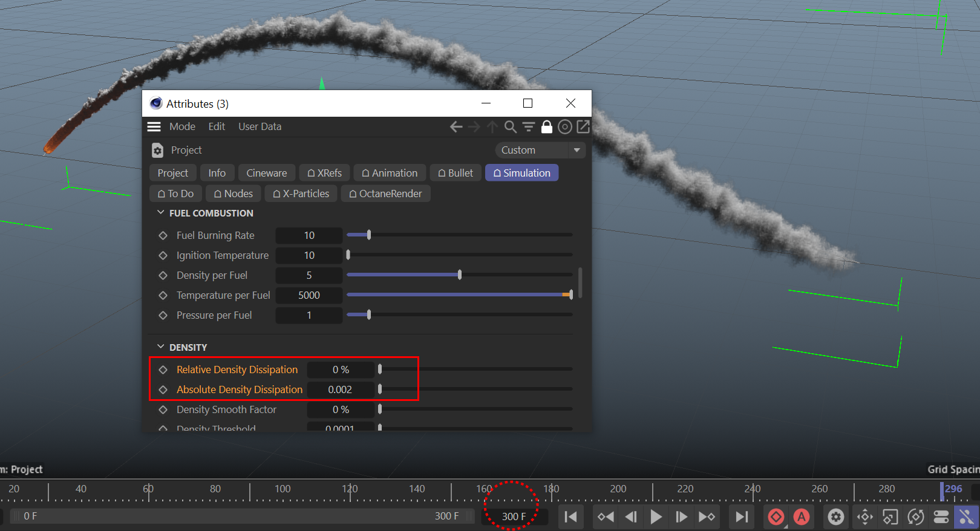The width and height of the screenshot is (980, 531).
Task: Click the Fuel Burning Rate slider handle
Action: coord(369,235)
